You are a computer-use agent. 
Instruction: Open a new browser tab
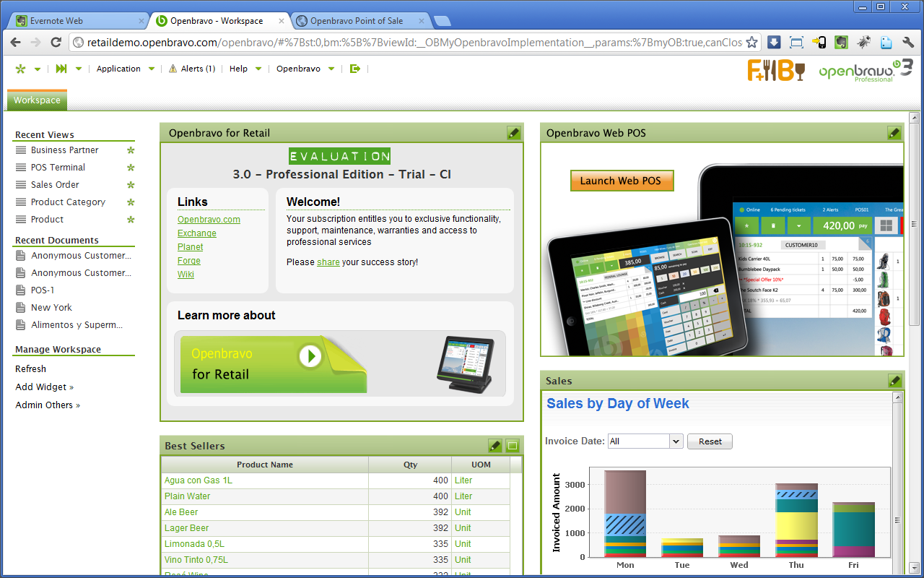pyautogui.click(x=443, y=21)
